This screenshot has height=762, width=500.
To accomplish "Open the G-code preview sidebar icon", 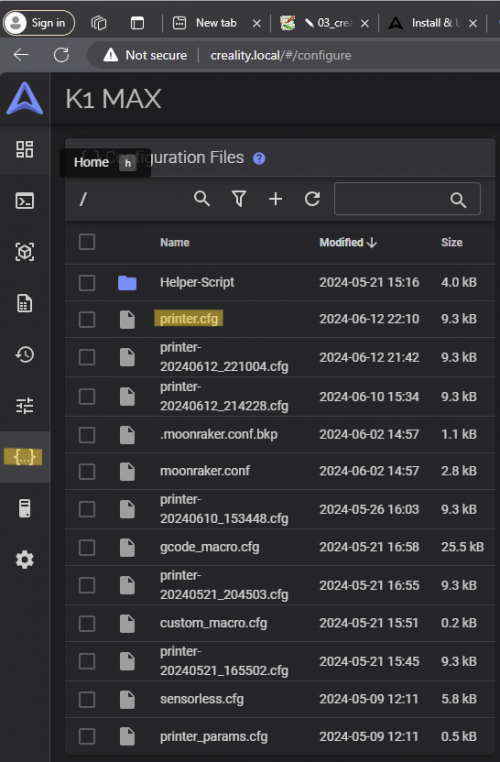I will tap(24, 252).
